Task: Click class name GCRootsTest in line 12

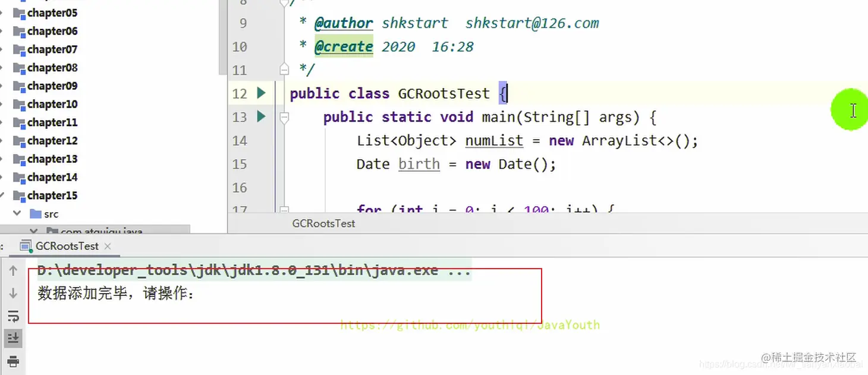Action: click(x=444, y=93)
